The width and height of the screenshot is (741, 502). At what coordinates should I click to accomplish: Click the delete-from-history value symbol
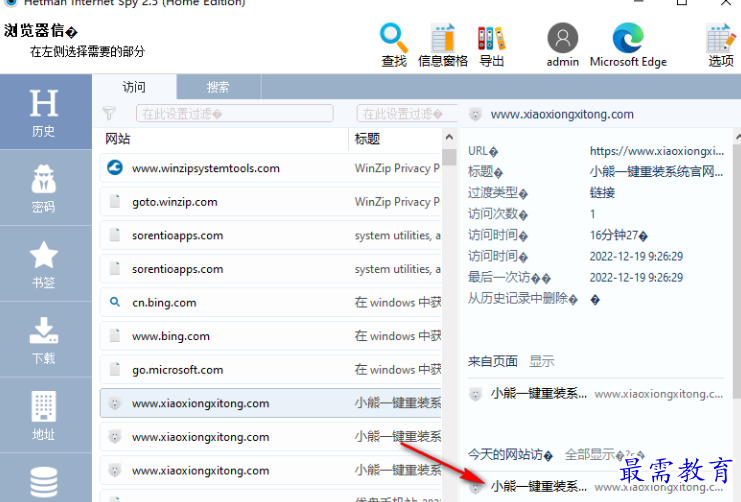[x=595, y=300]
